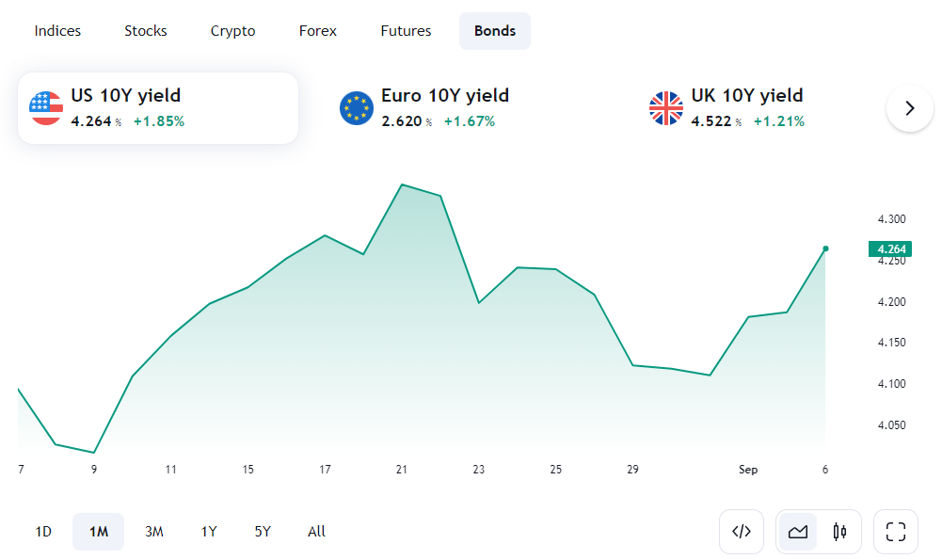Switch to candlestick chart view

click(840, 532)
